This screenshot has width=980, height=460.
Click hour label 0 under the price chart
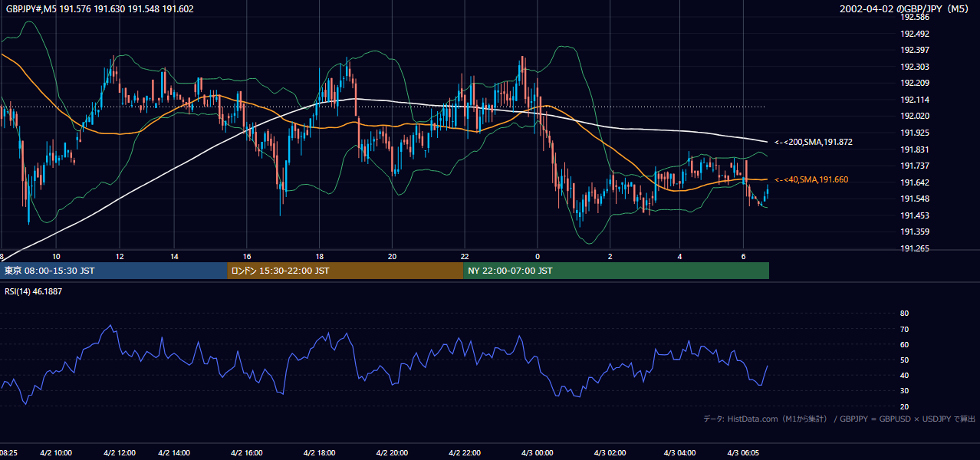538,256
